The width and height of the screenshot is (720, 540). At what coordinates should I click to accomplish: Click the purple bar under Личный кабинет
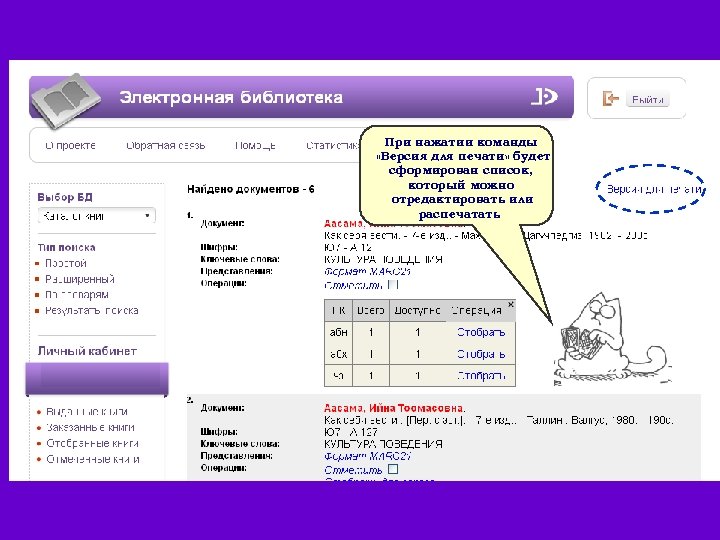[97, 379]
